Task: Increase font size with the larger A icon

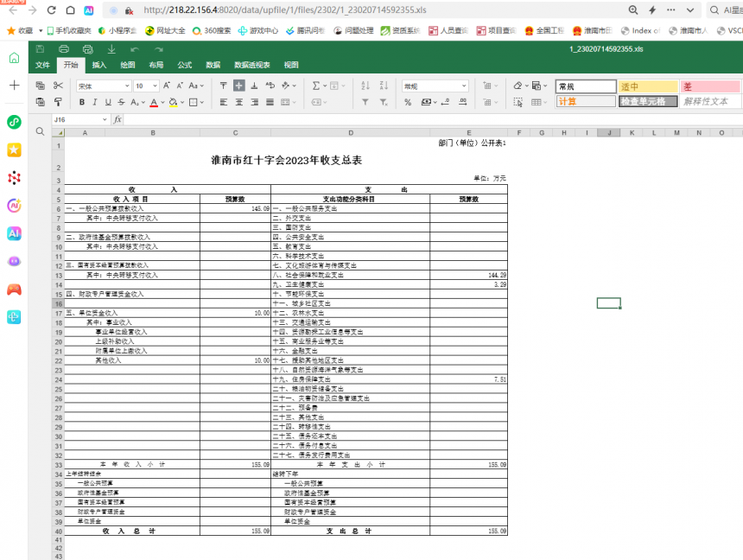Action: click(x=167, y=86)
